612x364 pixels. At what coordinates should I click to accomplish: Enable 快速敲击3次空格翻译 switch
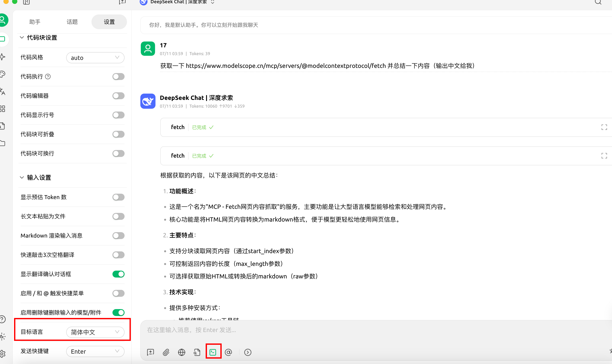pyautogui.click(x=118, y=255)
